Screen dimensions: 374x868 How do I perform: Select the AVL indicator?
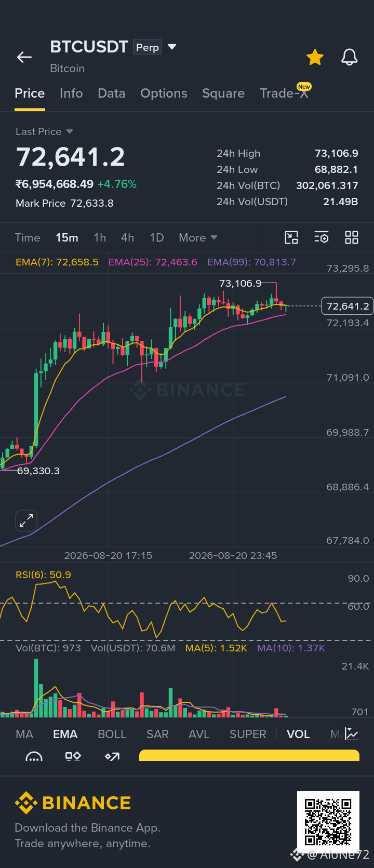click(199, 735)
